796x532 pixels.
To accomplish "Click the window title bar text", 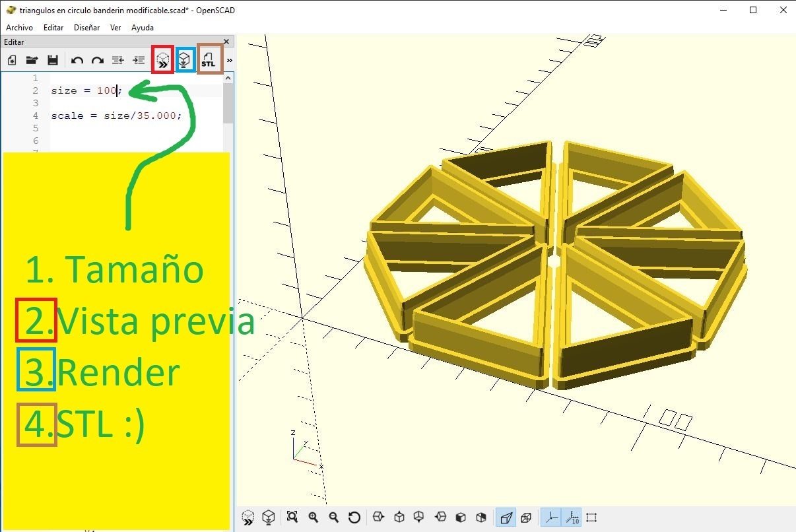I will click(127, 11).
